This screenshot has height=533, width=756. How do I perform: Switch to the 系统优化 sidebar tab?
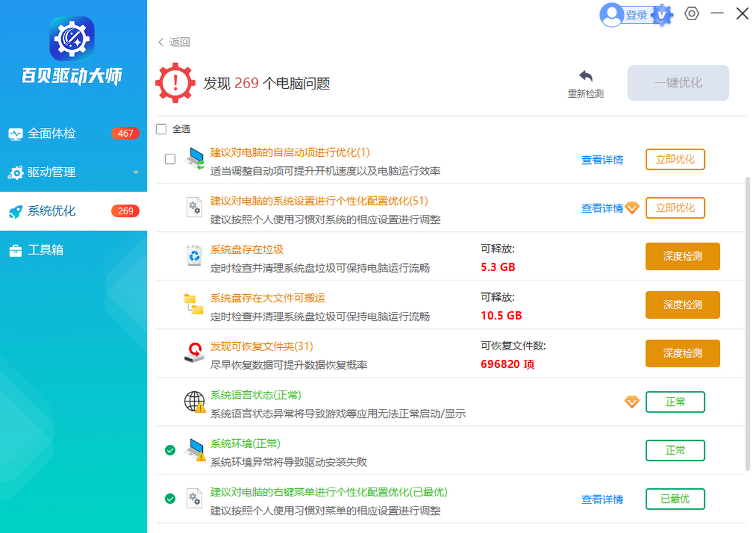click(50, 211)
